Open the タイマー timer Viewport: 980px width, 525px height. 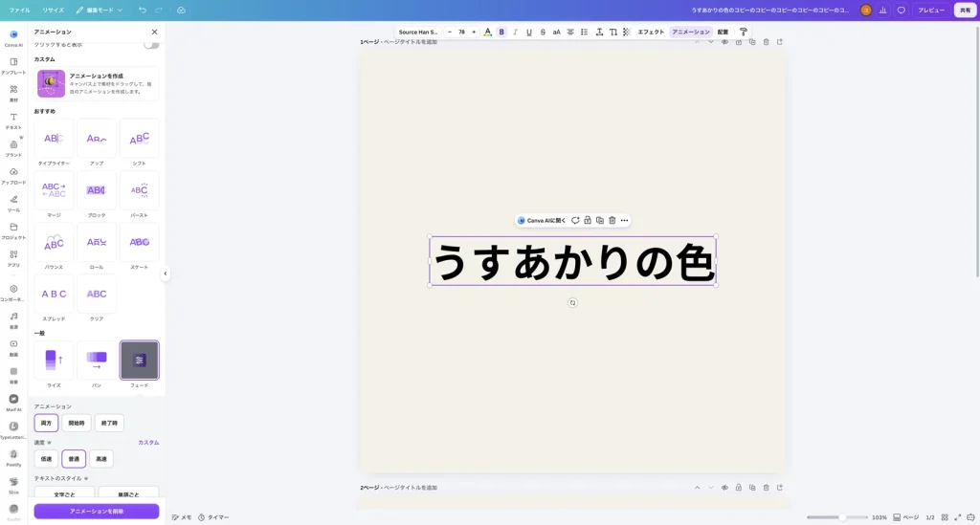click(x=213, y=517)
